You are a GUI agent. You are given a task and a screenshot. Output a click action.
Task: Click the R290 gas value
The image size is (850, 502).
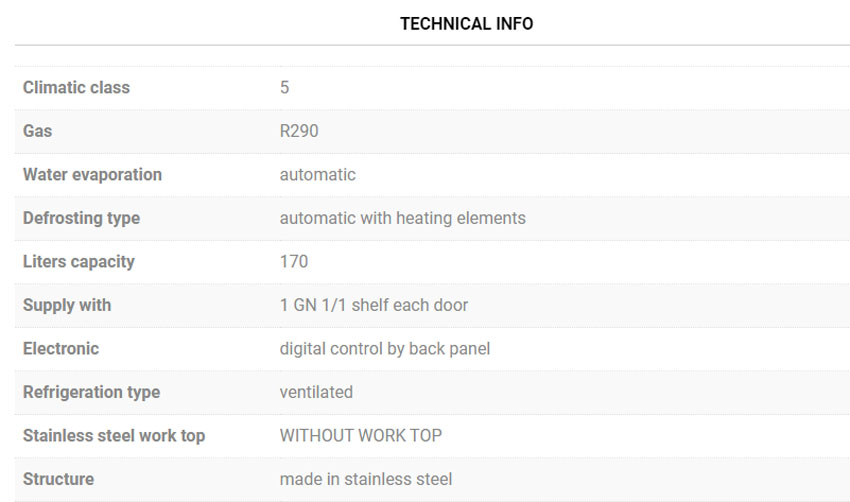[x=299, y=131]
